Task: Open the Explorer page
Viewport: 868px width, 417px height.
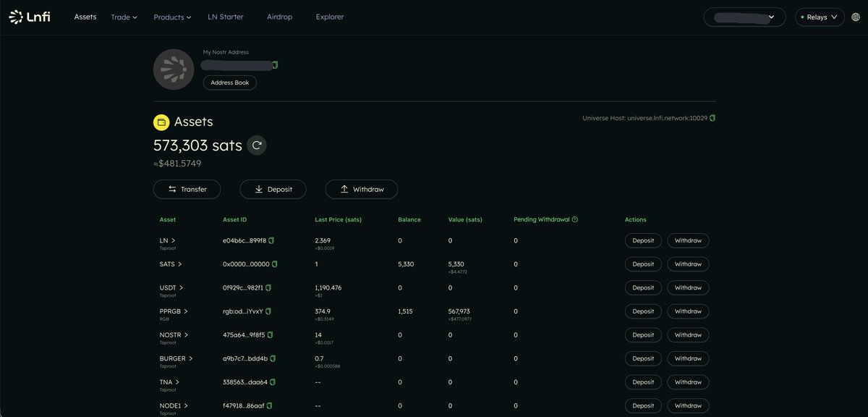Action: [x=330, y=17]
